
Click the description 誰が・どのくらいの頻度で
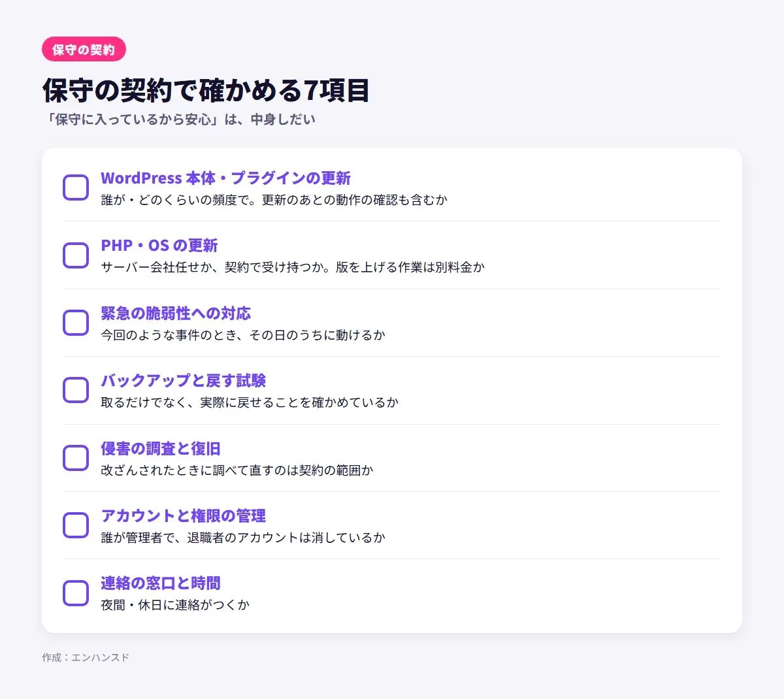click(274, 200)
